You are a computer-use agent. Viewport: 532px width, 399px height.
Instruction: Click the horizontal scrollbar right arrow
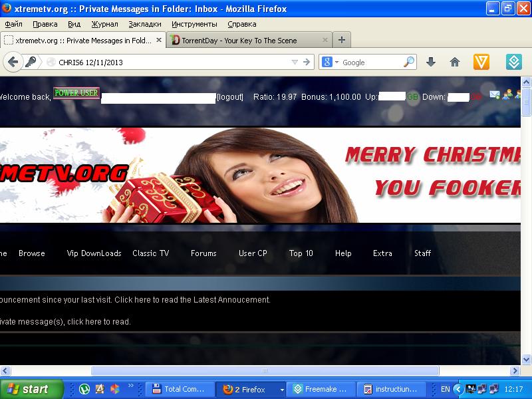515,370
